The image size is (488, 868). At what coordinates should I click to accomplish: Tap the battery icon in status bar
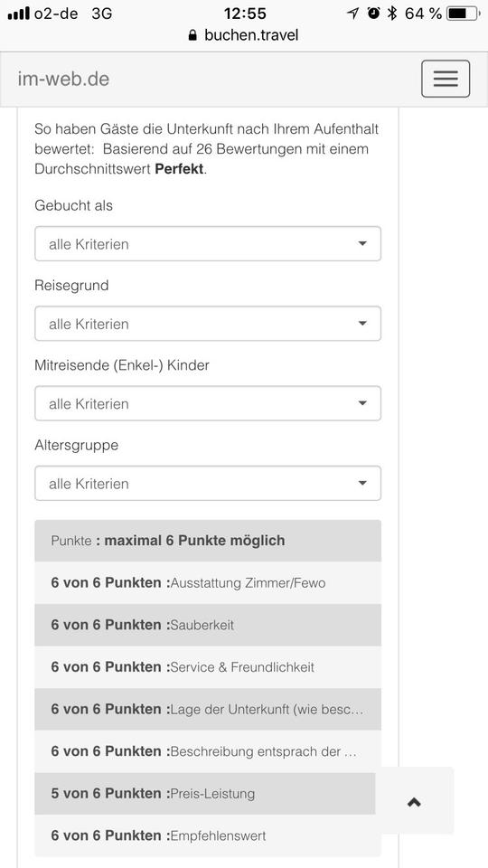[x=465, y=14]
